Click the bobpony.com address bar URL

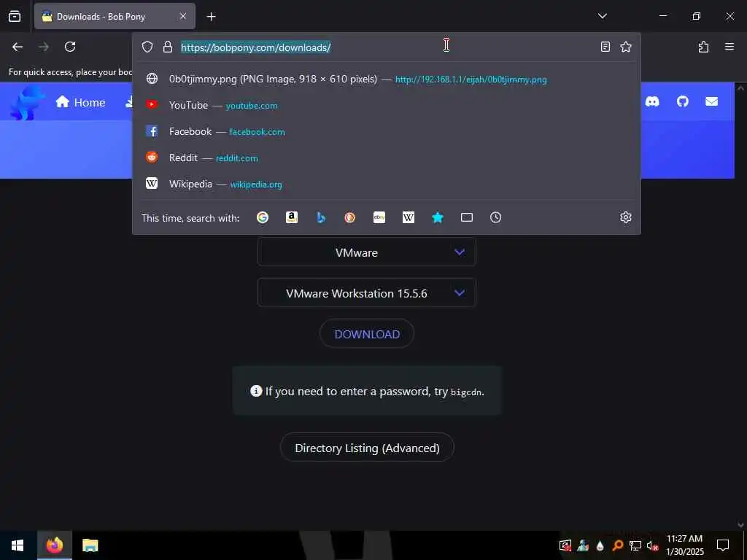pyautogui.click(x=255, y=47)
